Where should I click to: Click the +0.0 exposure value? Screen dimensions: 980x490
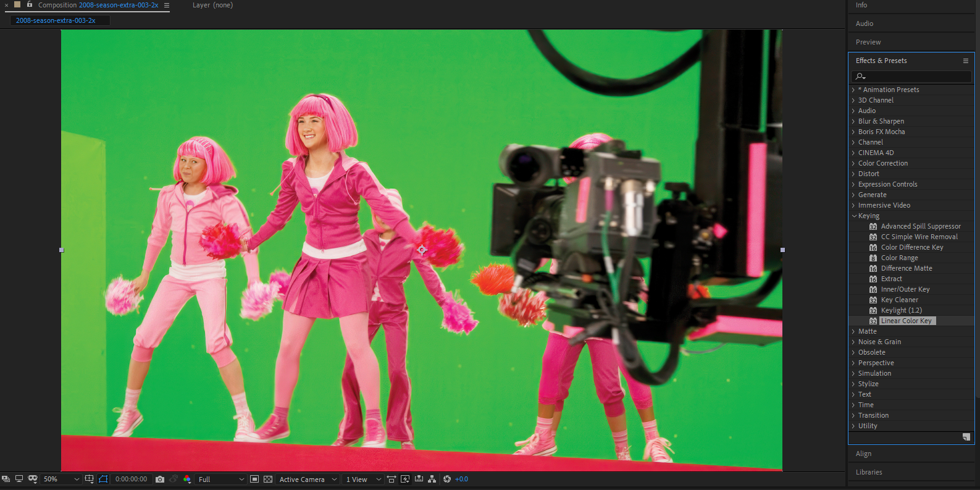point(461,479)
